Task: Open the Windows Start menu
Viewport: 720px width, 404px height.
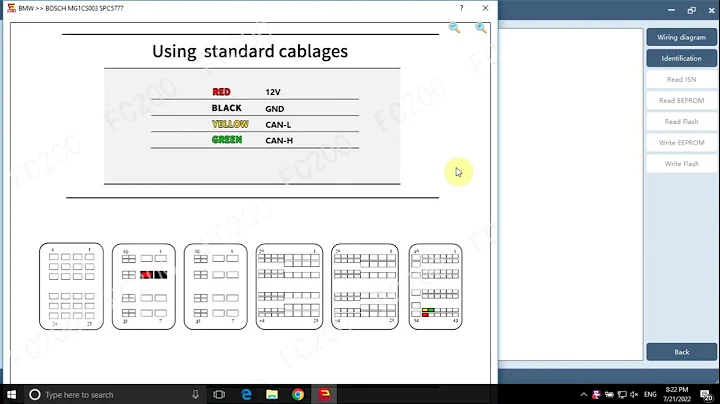Action: point(11,394)
